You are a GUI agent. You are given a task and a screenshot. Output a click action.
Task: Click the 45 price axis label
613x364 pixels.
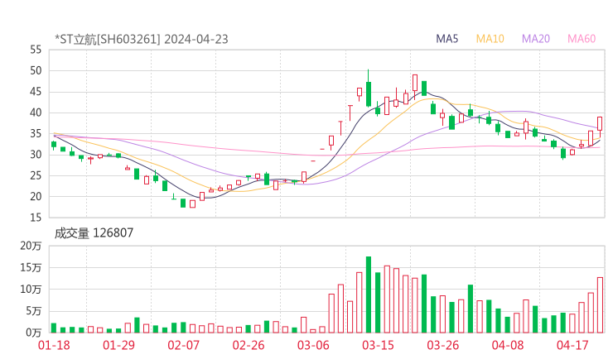(36, 92)
